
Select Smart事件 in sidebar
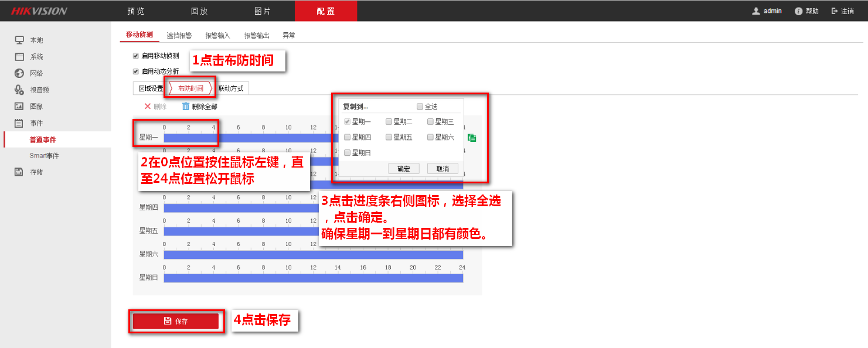[x=45, y=156]
